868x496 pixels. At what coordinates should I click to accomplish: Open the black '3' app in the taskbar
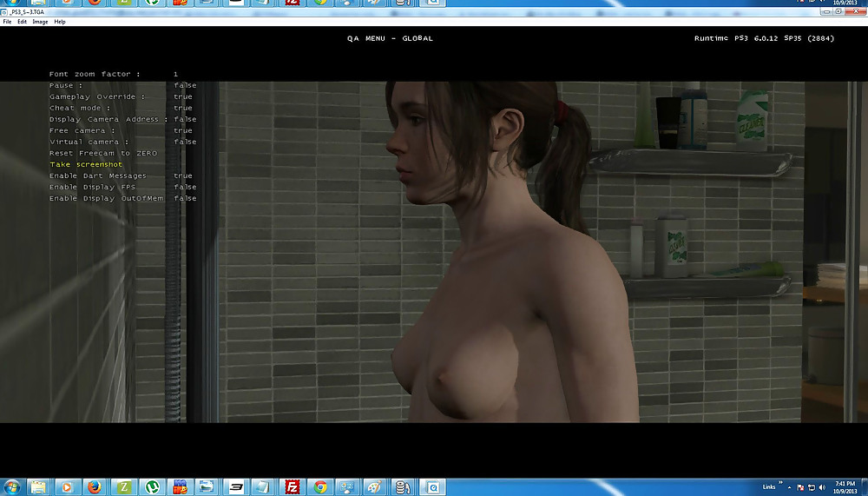point(236,487)
